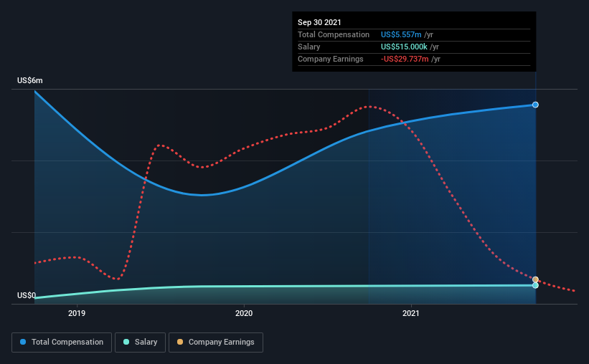Image resolution: width=589 pixels, height=364 pixels.
Task: Select the blue Total Compensation data point
Action: (535, 105)
